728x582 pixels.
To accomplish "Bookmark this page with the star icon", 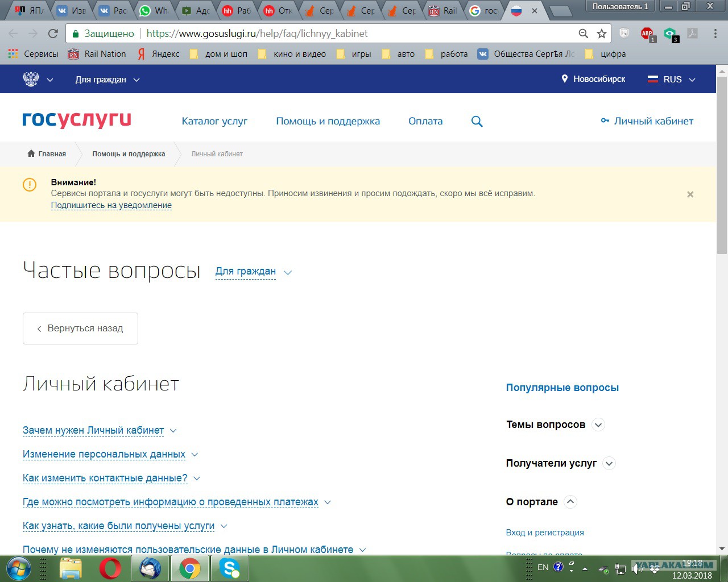I will [x=601, y=34].
